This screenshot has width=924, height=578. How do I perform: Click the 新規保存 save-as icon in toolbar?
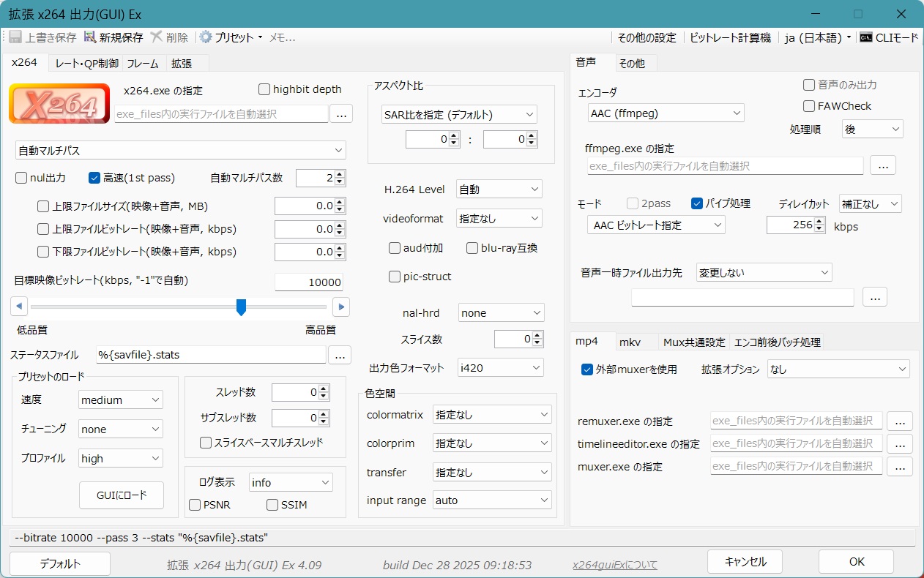[91, 37]
